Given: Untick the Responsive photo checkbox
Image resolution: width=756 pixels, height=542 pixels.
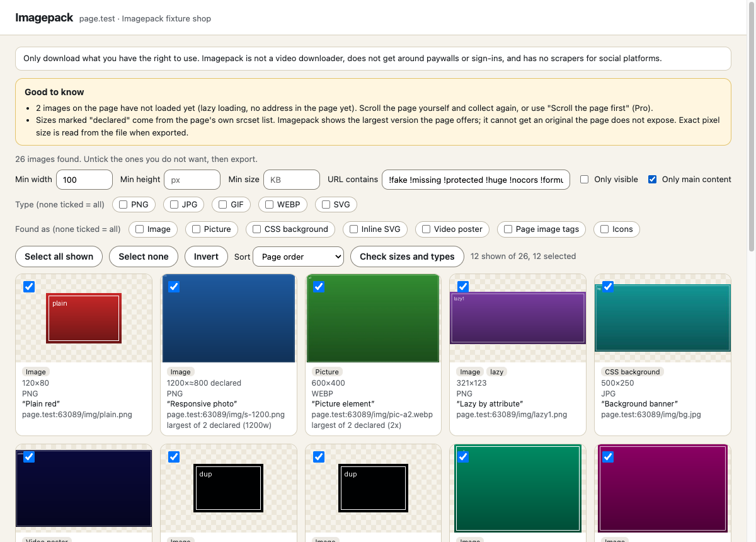Looking at the screenshot, I should click(x=174, y=287).
